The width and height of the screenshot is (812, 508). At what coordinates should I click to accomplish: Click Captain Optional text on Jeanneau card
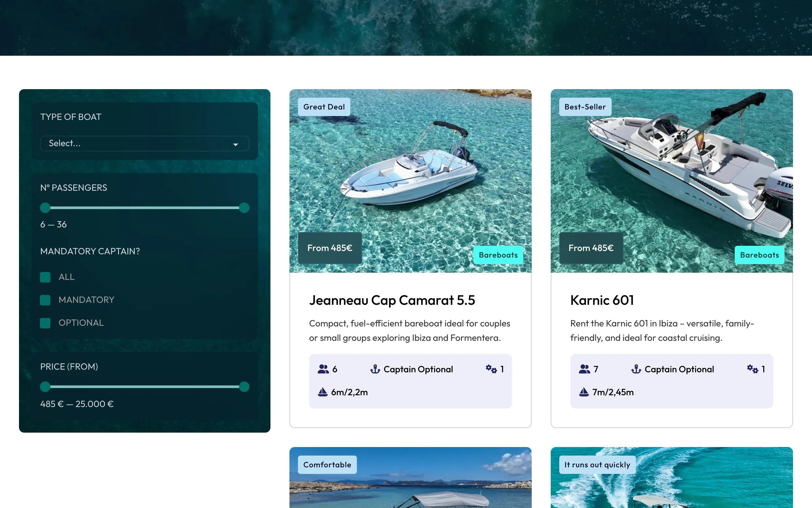click(418, 369)
